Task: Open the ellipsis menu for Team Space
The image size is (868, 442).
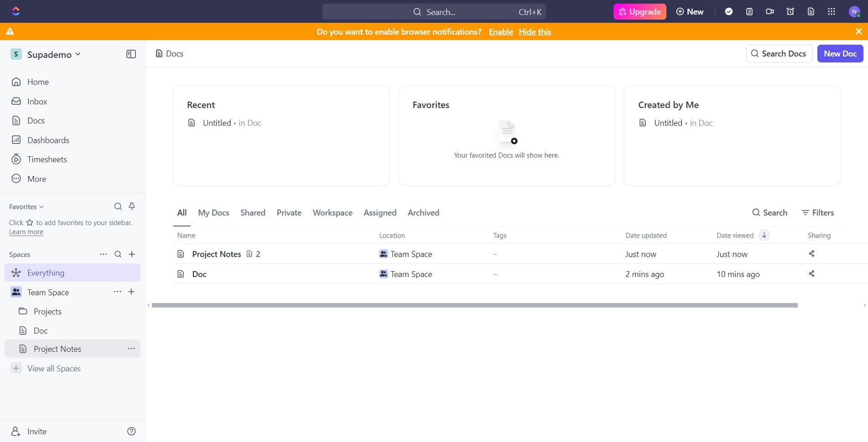Action: pyautogui.click(x=117, y=292)
